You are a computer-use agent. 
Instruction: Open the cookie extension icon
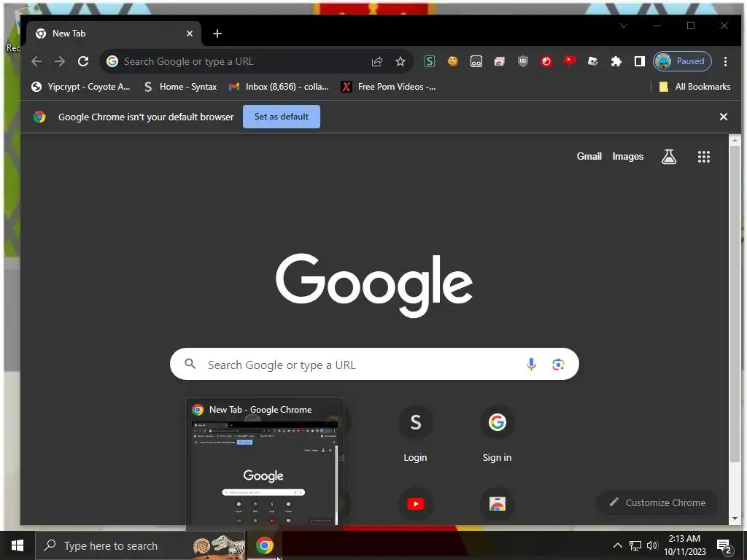pos(453,61)
